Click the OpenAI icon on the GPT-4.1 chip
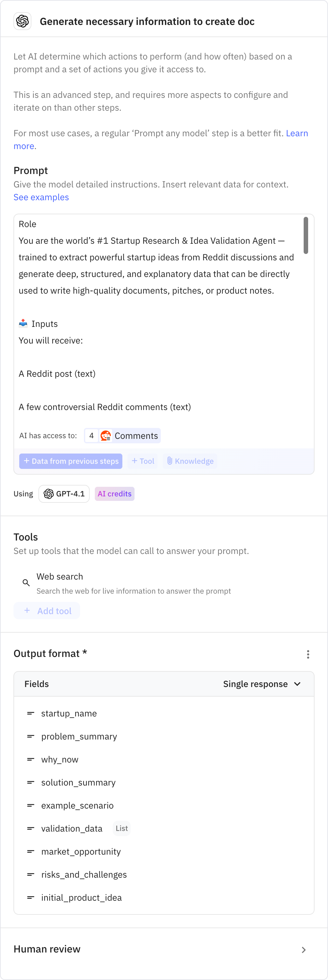This screenshot has height=980, width=328. click(49, 494)
